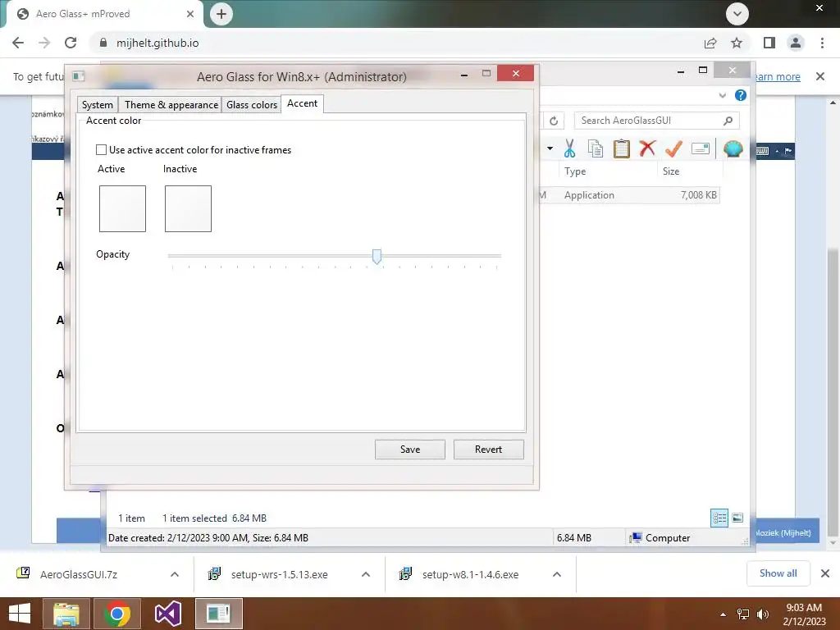Expand the setup-wrs-1.5.13.exe download options
This screenshot has height=630, width=840.
pos(366,574)
